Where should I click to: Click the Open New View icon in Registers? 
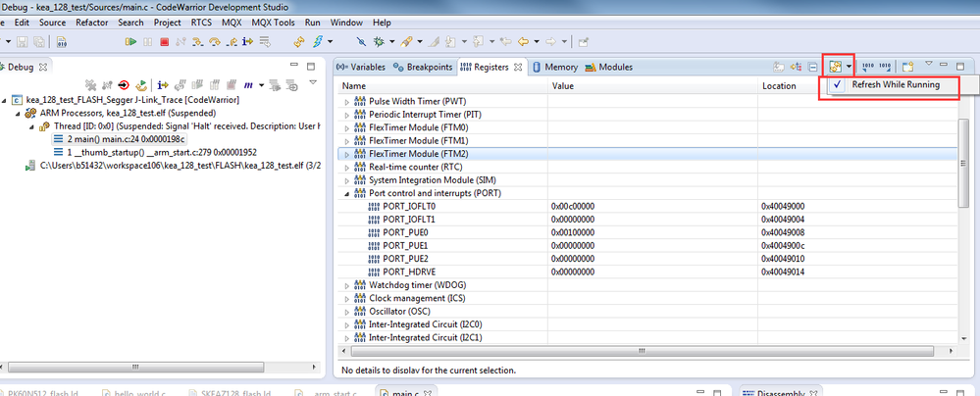(x=907, y=67)
